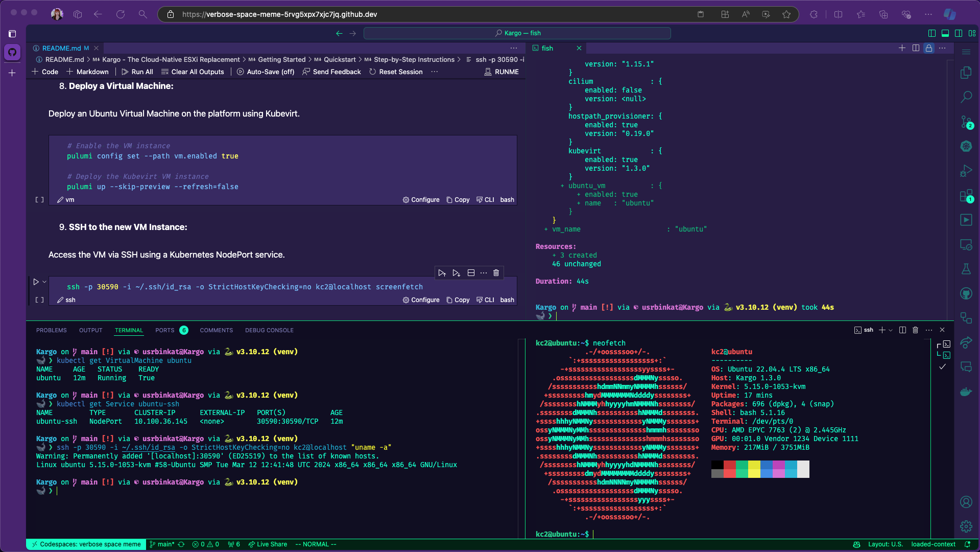Switch to the PROBLEMS tab
The image size is (980, 552).
tap(52, 330)
